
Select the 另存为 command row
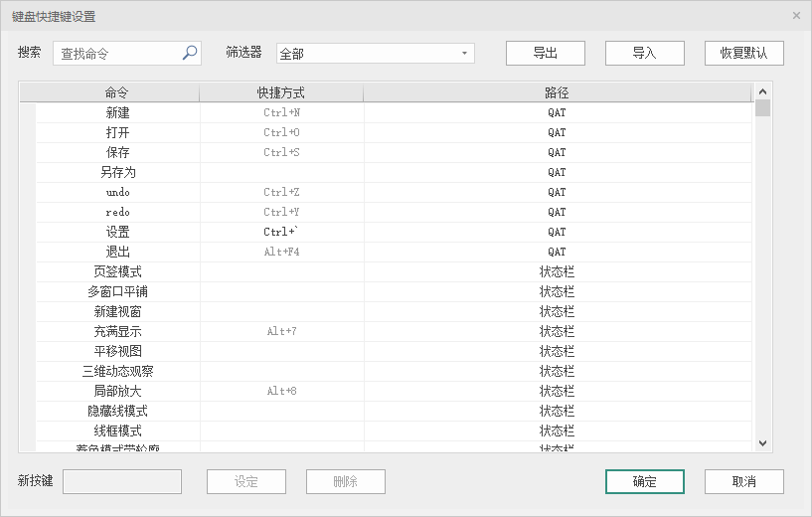pyautogui.click(x=117, y=172)
